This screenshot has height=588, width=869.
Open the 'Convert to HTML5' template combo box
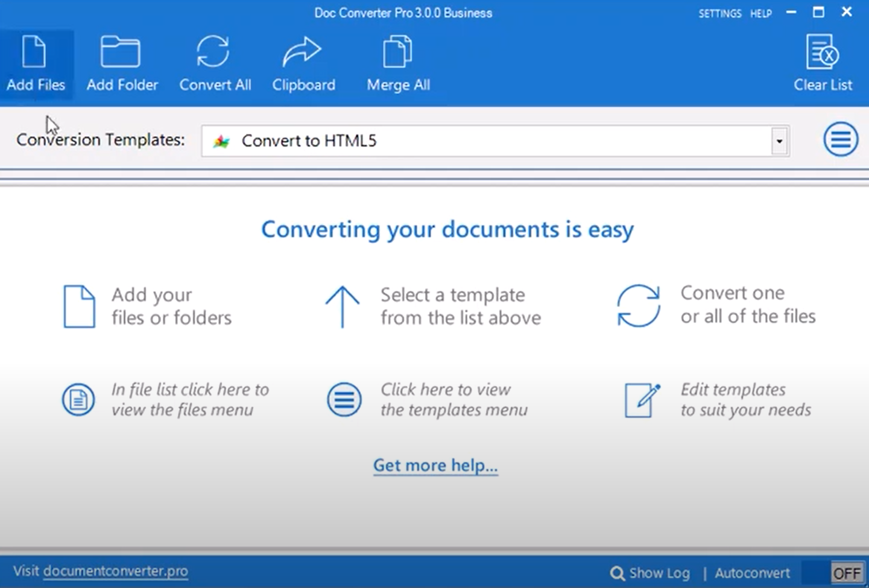click(495, 141)
